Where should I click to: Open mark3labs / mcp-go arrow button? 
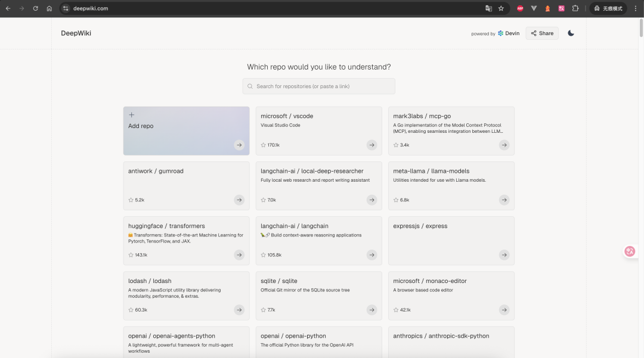pyautogui.click(x=504, y=145)
